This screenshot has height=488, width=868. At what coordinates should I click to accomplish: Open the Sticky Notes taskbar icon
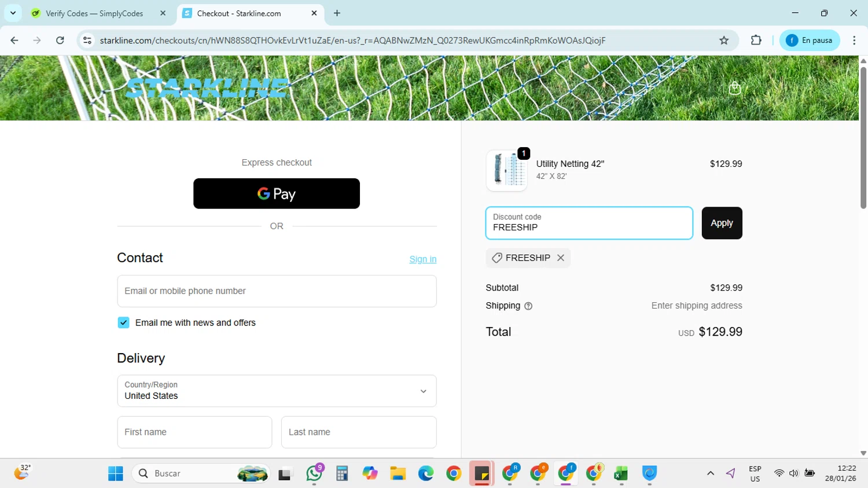pyautogui.click(x=481, y=474)
